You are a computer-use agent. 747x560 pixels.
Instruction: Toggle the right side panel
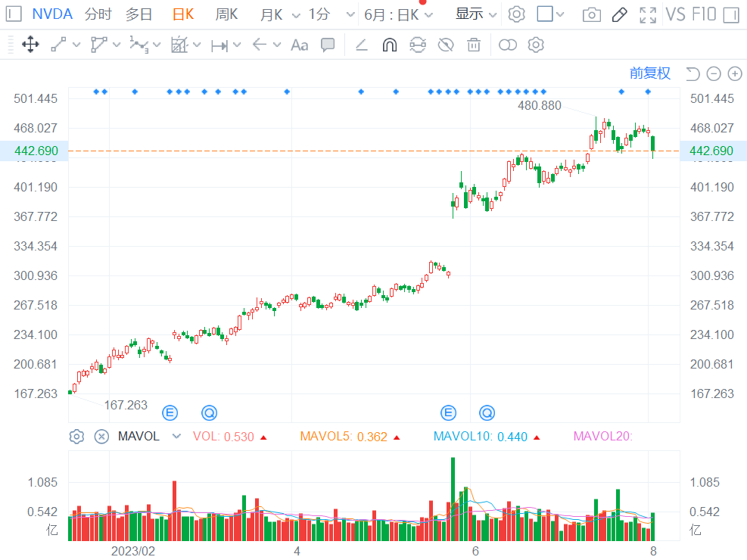click(730, 14)
